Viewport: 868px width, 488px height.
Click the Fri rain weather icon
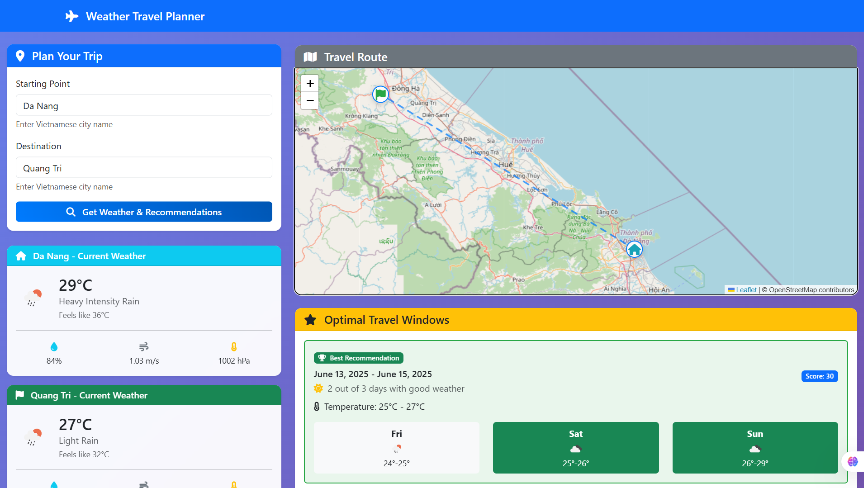[x=397, y=449]
